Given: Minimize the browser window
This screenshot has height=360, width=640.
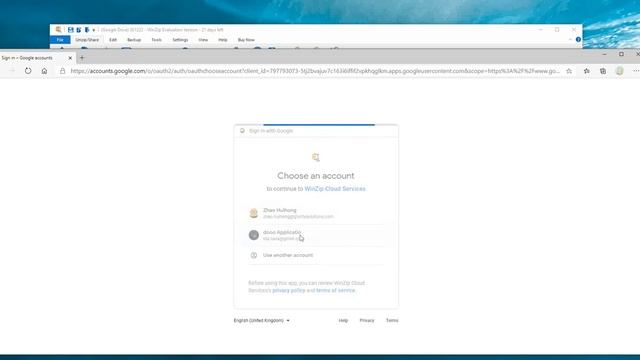Looking at the screenshot, I should (x=604, y=54).
